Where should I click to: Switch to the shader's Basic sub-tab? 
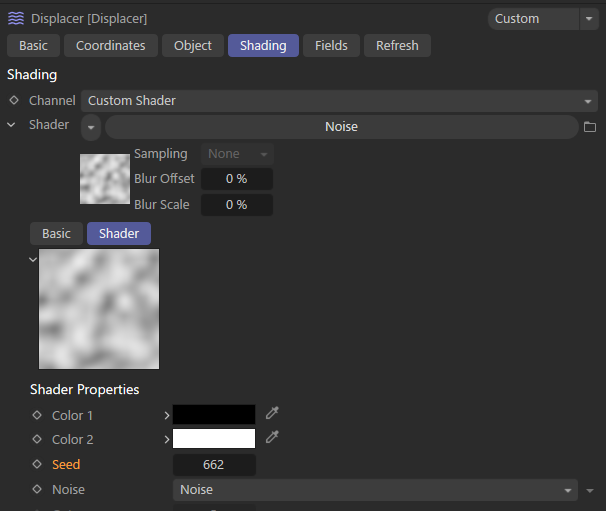pos(56,233)
